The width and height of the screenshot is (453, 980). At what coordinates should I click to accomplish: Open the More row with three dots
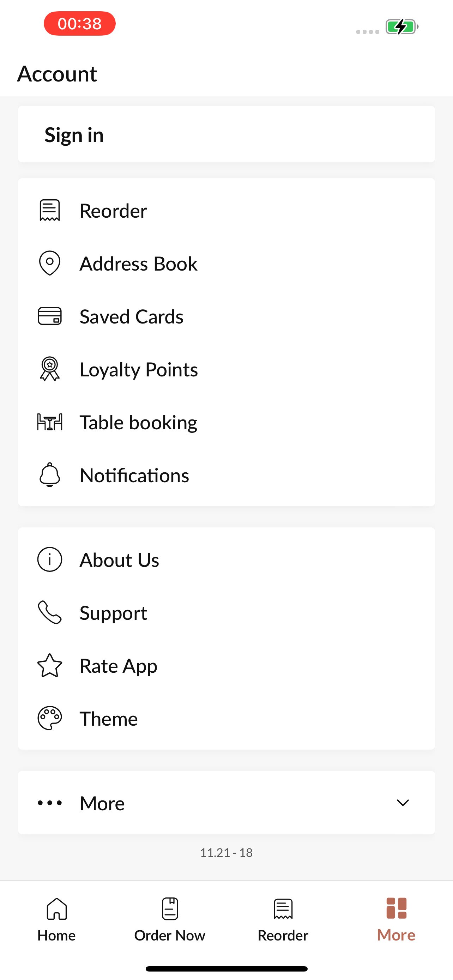pos(226,803)
